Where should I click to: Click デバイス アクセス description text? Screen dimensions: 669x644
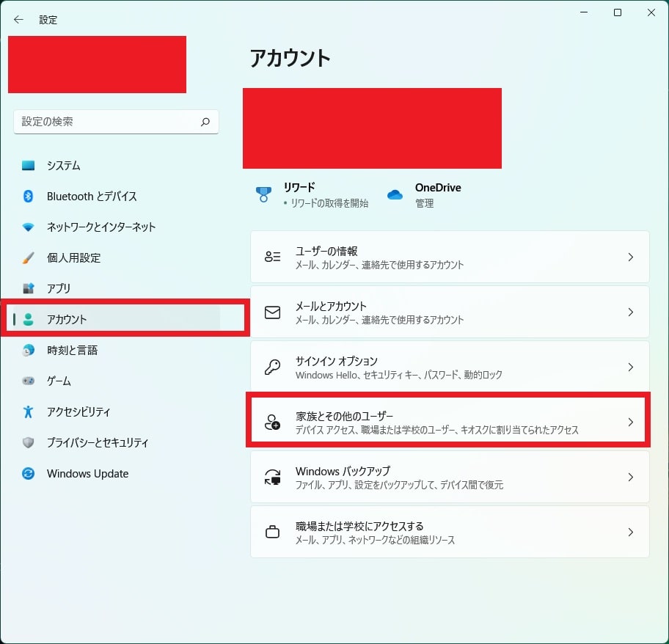pos(437,430)
